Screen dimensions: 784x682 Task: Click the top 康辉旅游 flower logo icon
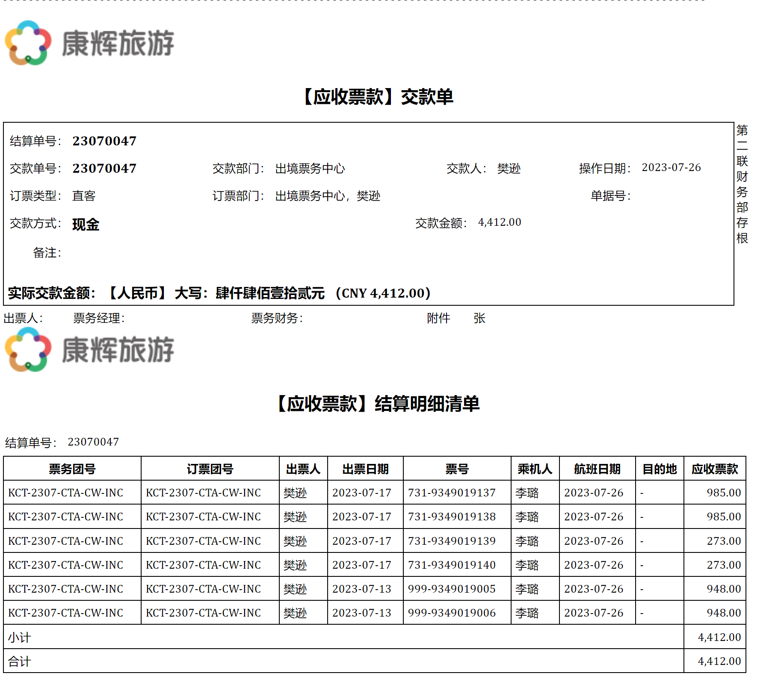(x=28, y=43)
